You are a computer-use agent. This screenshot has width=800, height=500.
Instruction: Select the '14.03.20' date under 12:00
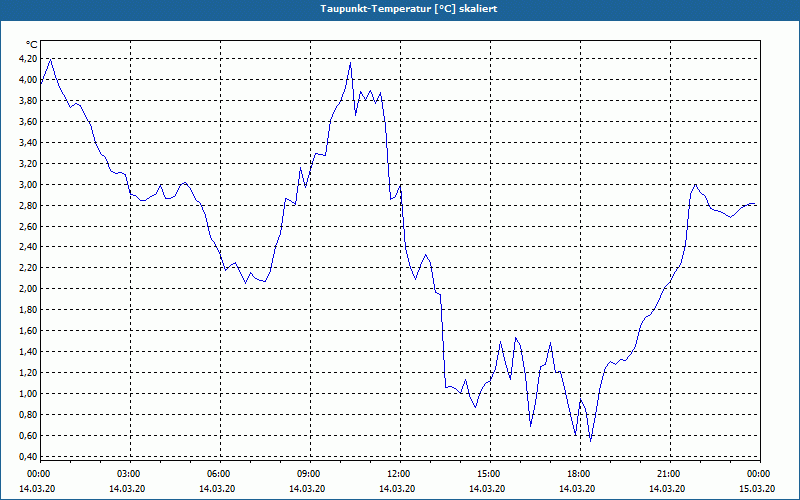(397, 488)
